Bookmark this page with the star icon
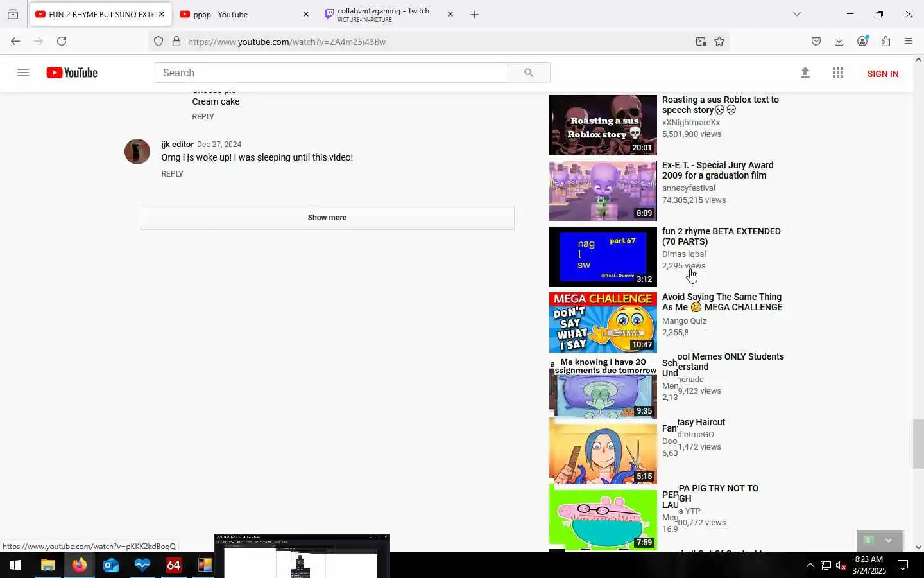The width and height of the screenshot is (924, 578). point(719,42)
